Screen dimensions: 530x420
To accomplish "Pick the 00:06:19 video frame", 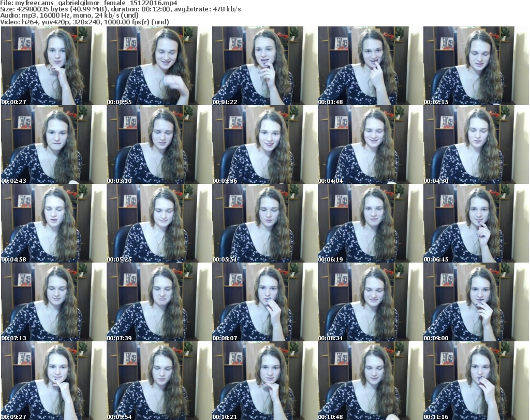I will pyautogui.click(x=370, y=223).
